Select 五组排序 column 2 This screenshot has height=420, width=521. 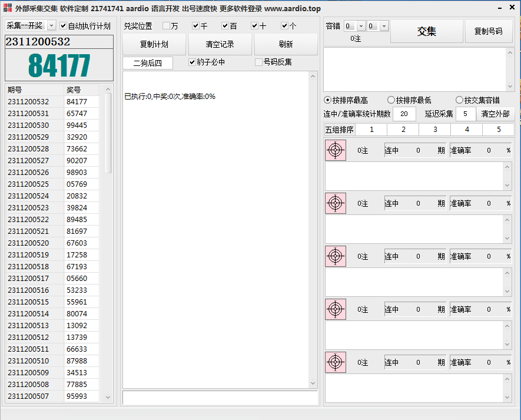tap(403, 130)
